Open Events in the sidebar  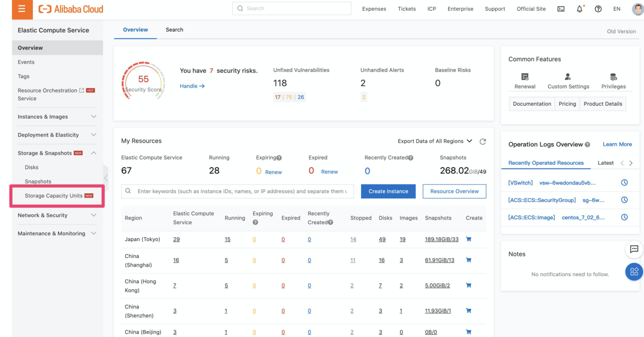point(26,62)
